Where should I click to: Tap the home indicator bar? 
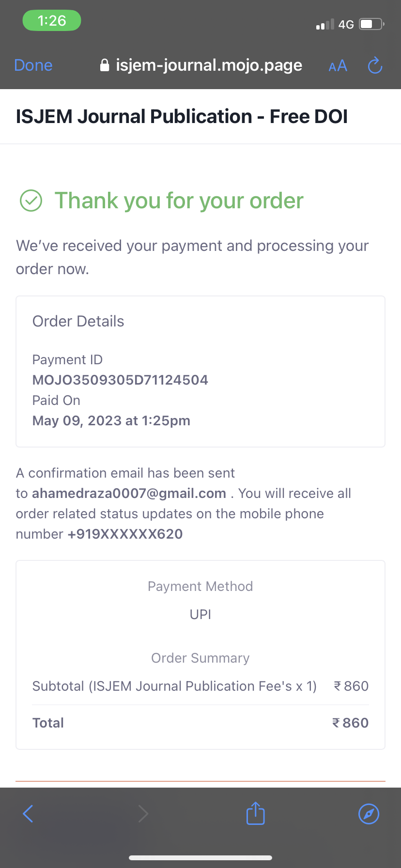click(200, 858)
